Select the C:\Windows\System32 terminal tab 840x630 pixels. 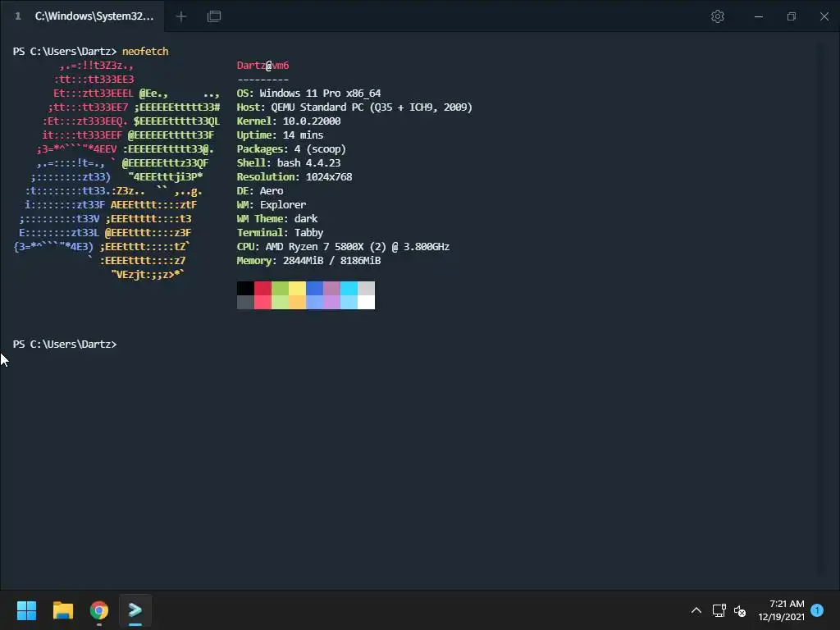[83, 16]
